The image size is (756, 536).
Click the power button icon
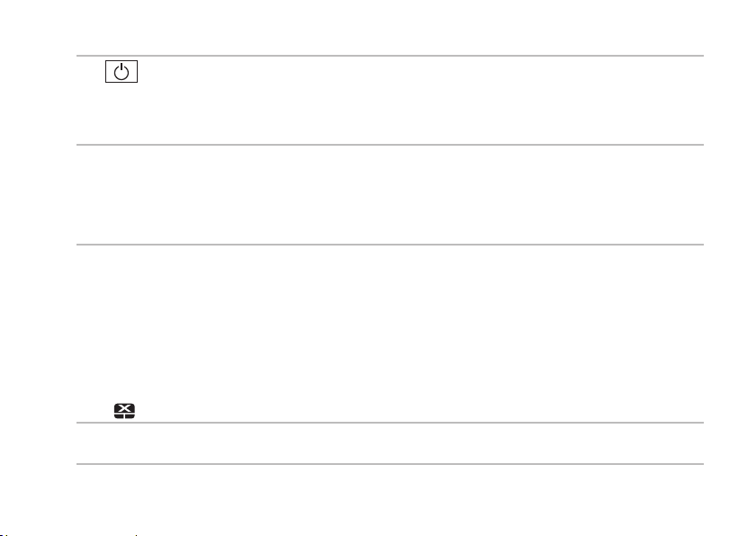point(121,72)
